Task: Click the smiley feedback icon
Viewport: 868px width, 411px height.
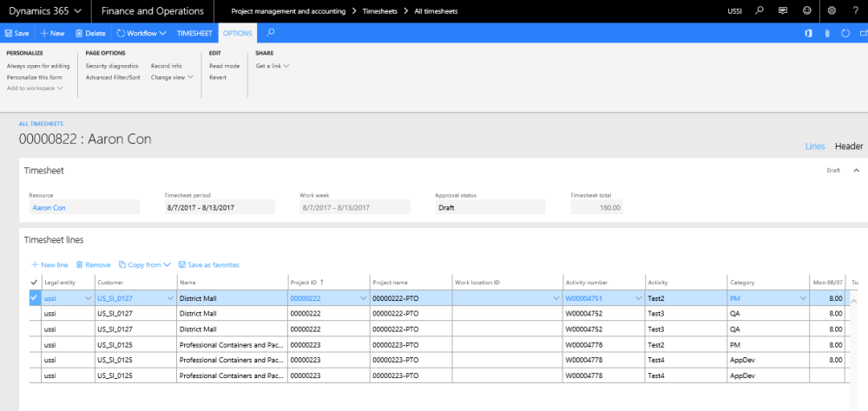Action: [x=807, y=11]
